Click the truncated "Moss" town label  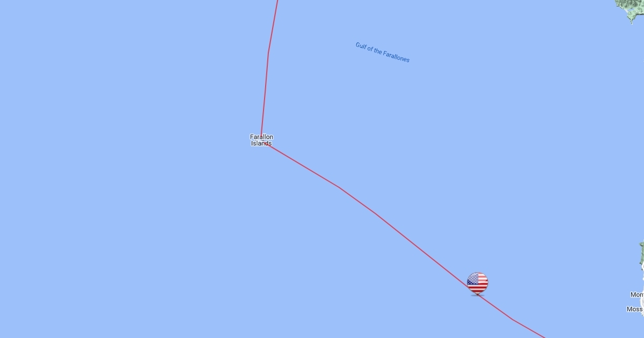(x=635, y=309)
